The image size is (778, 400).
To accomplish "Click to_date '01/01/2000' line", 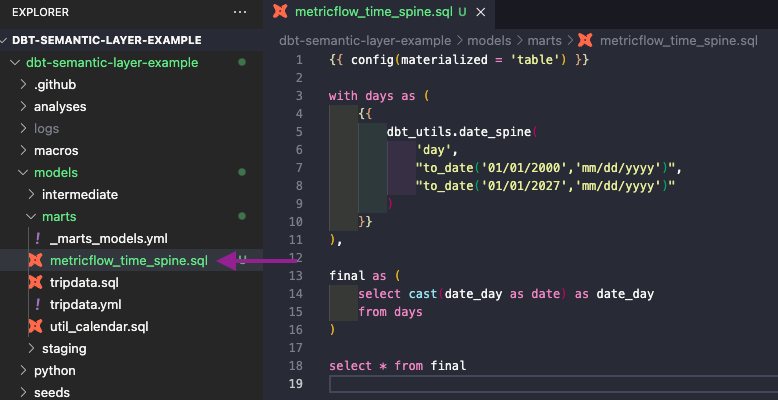I will [x=549, y=168].
